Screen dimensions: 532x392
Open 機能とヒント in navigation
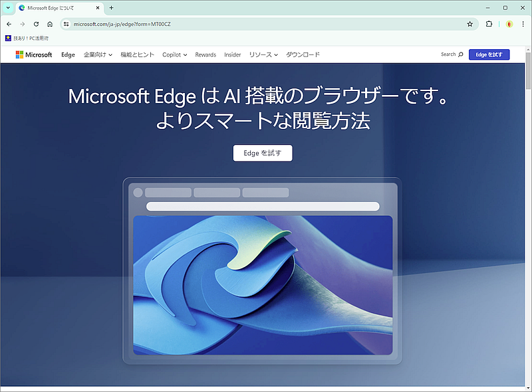coord(138,54)
